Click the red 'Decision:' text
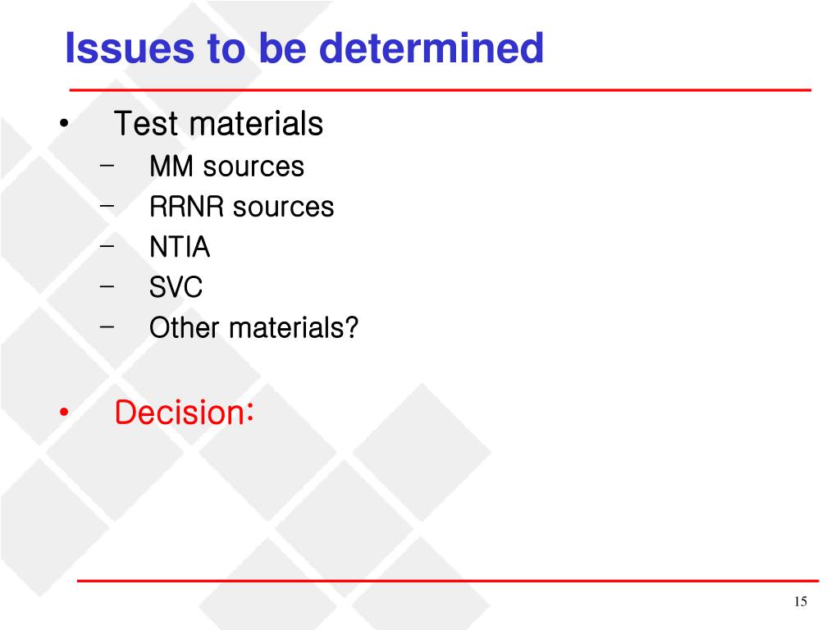The height and width of the screenshot is (630, 840). 184,413
